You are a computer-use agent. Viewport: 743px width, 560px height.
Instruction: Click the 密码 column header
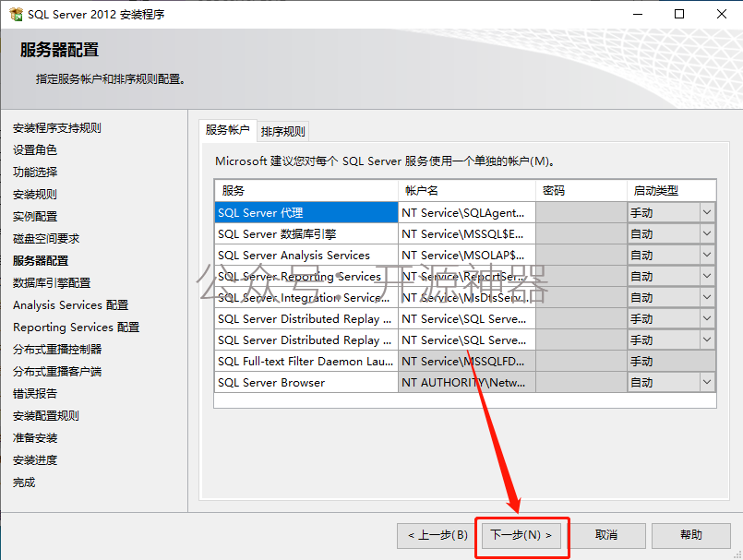tap(581, 191)
